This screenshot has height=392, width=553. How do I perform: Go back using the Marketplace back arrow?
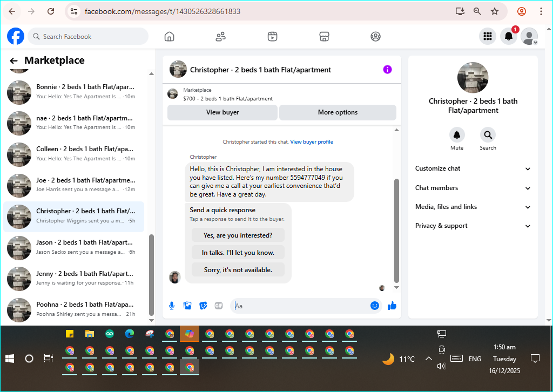point(14,60)
